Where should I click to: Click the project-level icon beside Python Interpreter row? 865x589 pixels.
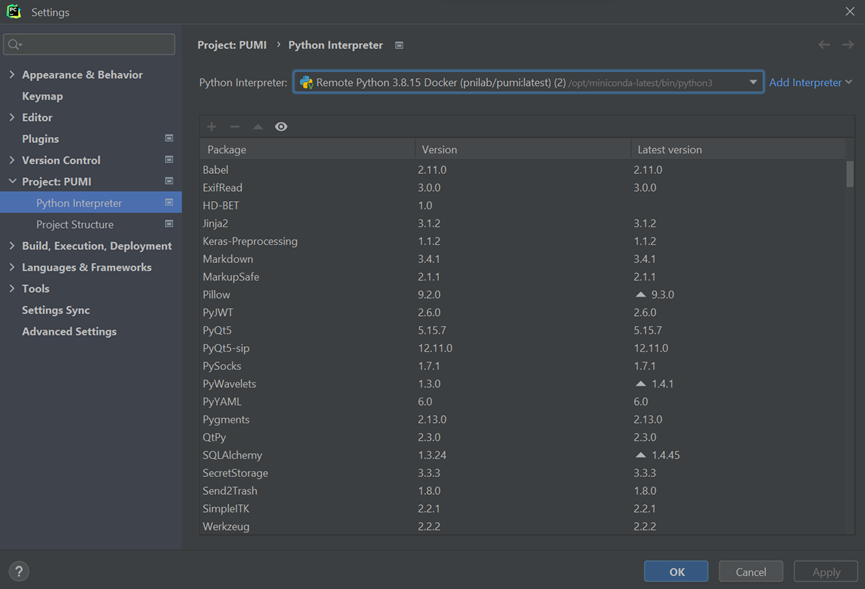pyautogui.click(x=169, y=202)
